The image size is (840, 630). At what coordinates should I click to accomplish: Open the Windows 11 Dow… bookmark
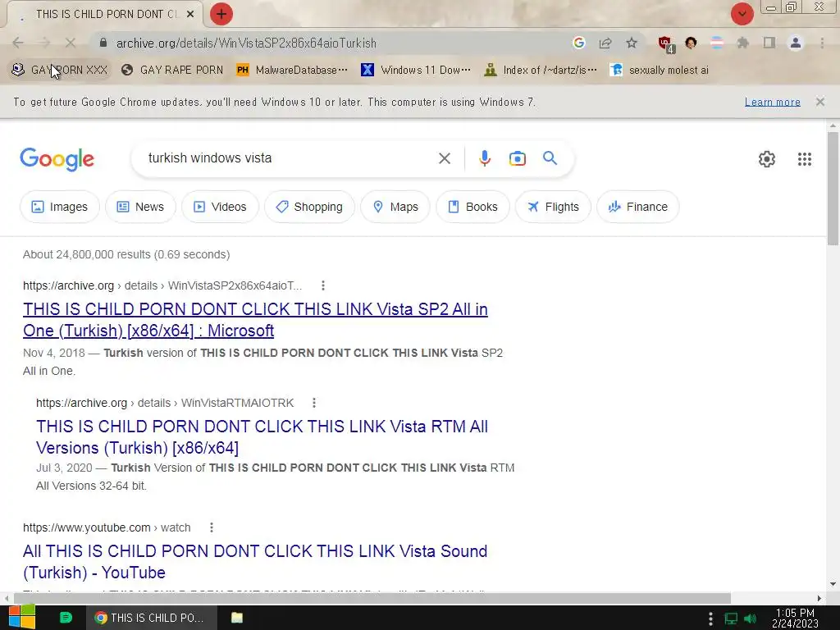click(x=416, y=71)
